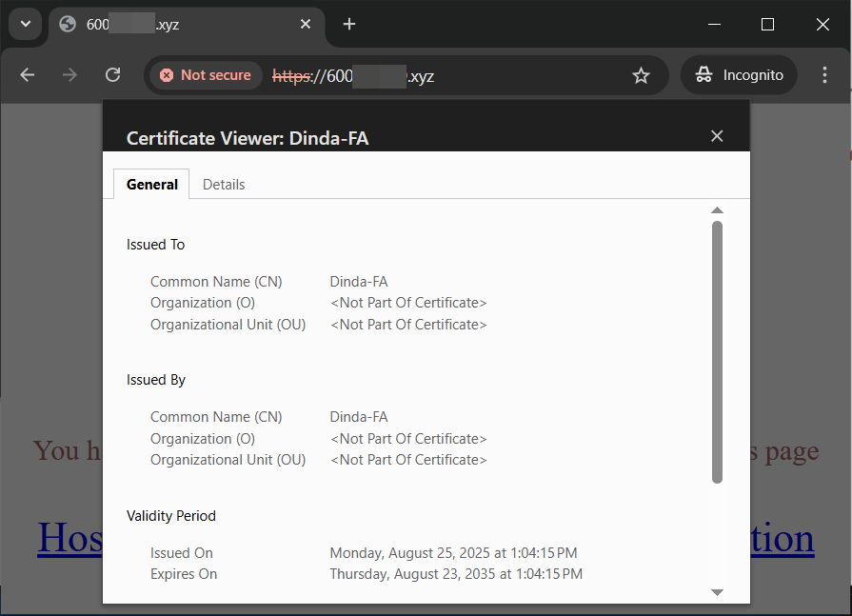Click the Expires On label

coord(184,574)
